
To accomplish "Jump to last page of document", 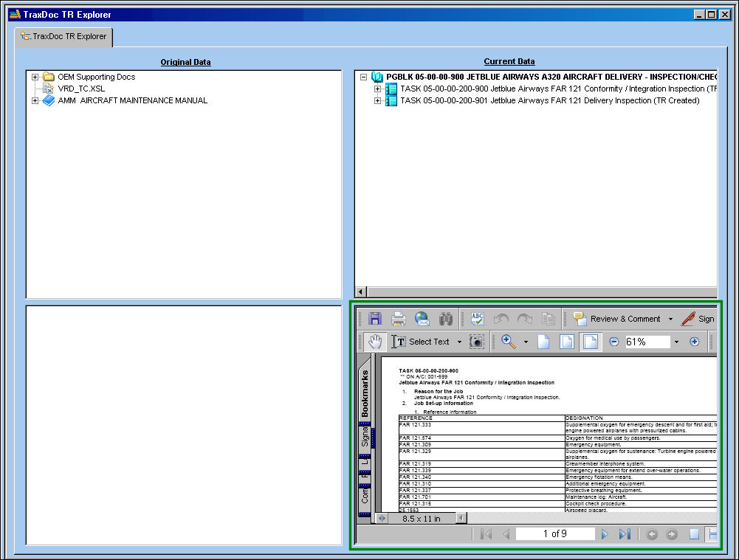I will (625, 533).
